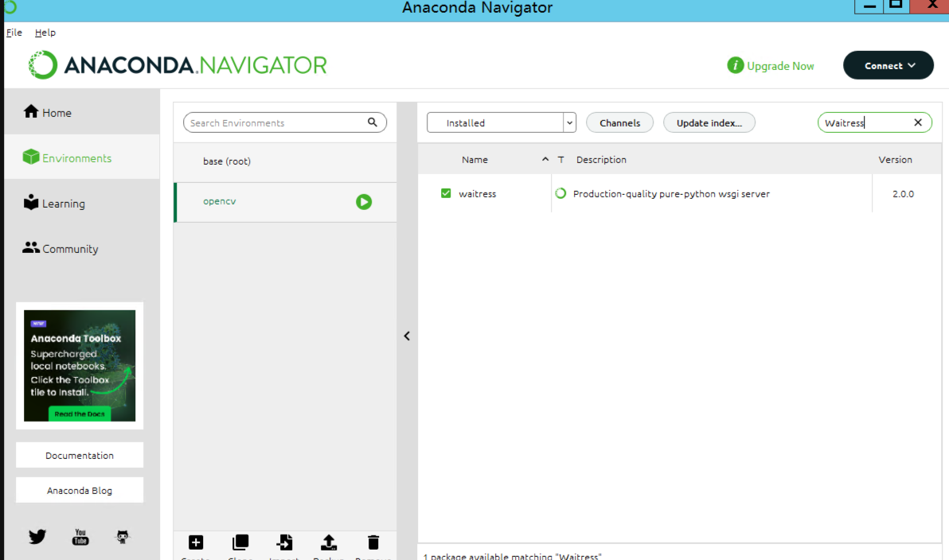The image size is (949, 560).
Task: Click the Home house icon
Action: pos(31,111)
